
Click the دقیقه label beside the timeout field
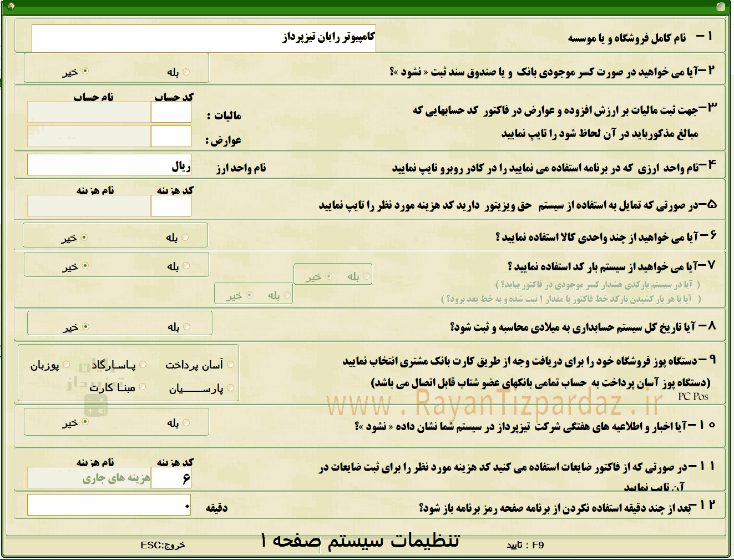click(216, 508)
